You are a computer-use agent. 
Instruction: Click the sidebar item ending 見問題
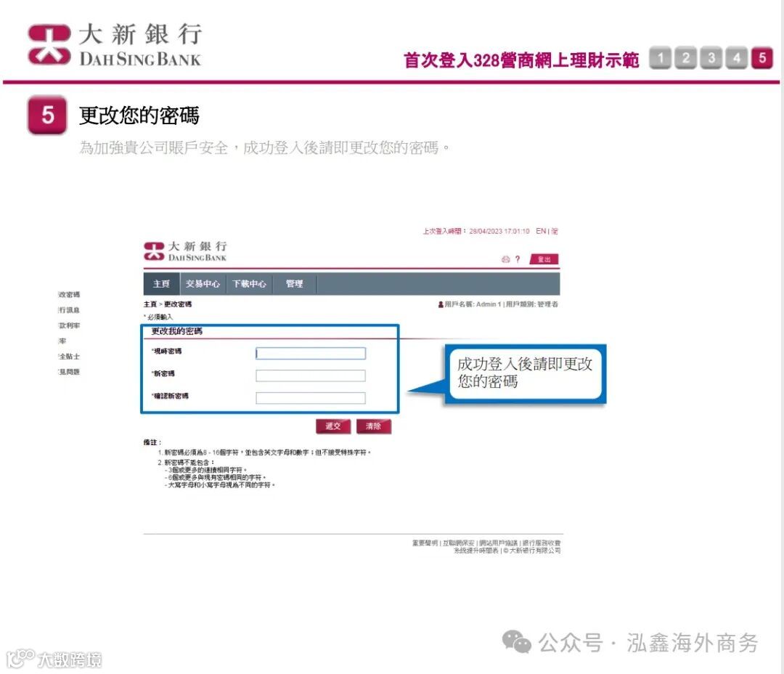point(69,372)
